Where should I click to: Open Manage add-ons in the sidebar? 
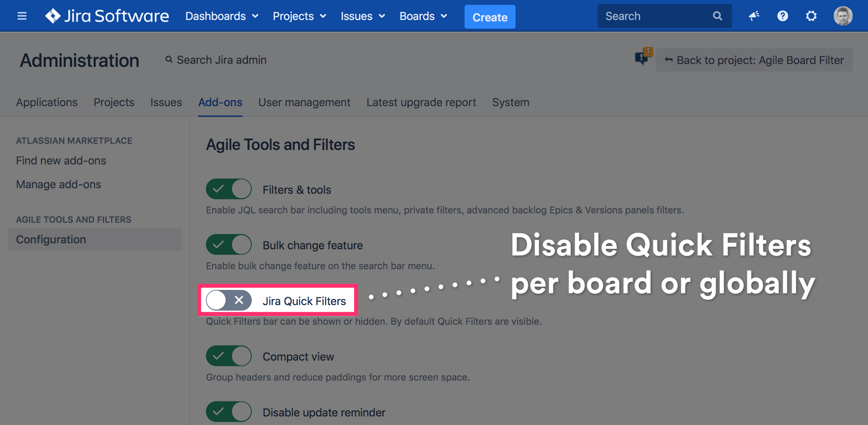click(x=58, y=184)
